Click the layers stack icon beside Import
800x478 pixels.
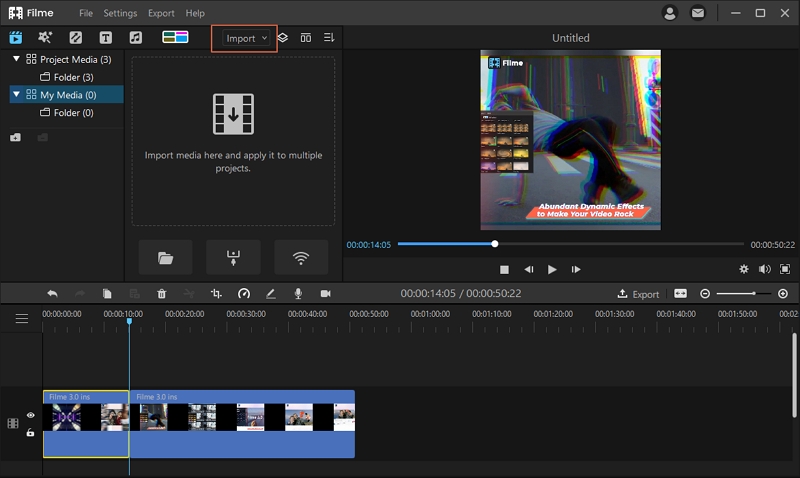coord(283,38)
